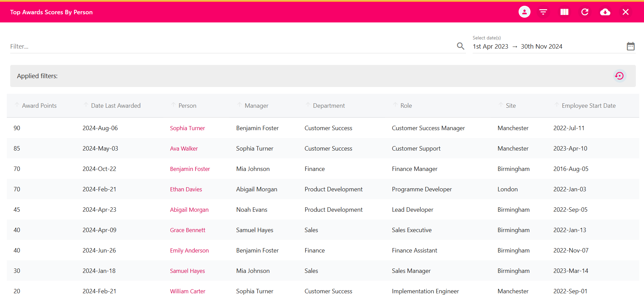Click the London site cell
This screenshot has height=295, width=644.
coord(507,189)
